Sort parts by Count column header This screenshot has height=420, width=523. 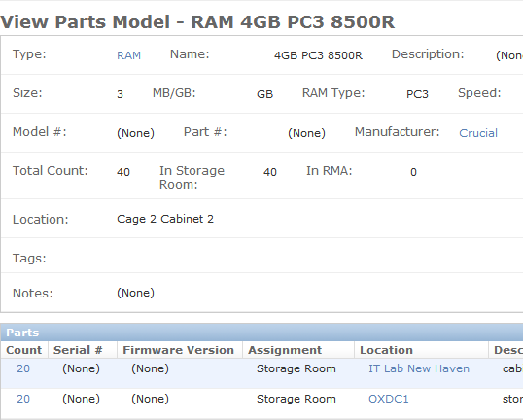[24, 350]
